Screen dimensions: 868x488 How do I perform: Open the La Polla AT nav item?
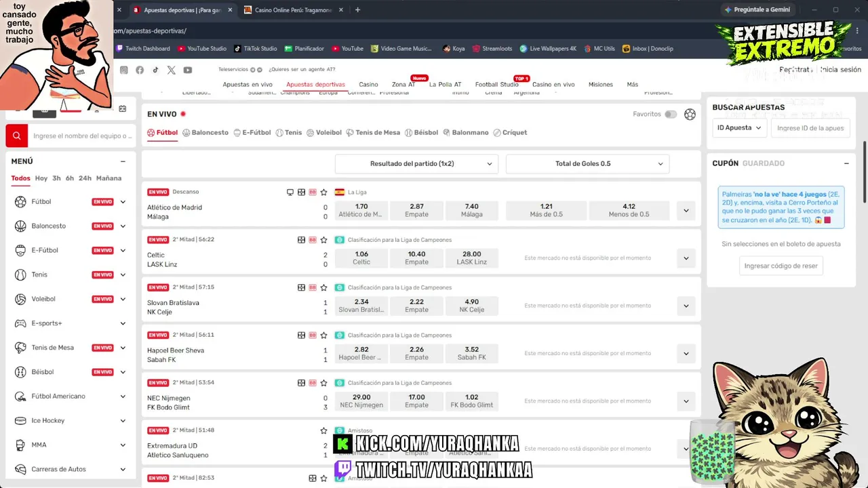pos(445,85)
